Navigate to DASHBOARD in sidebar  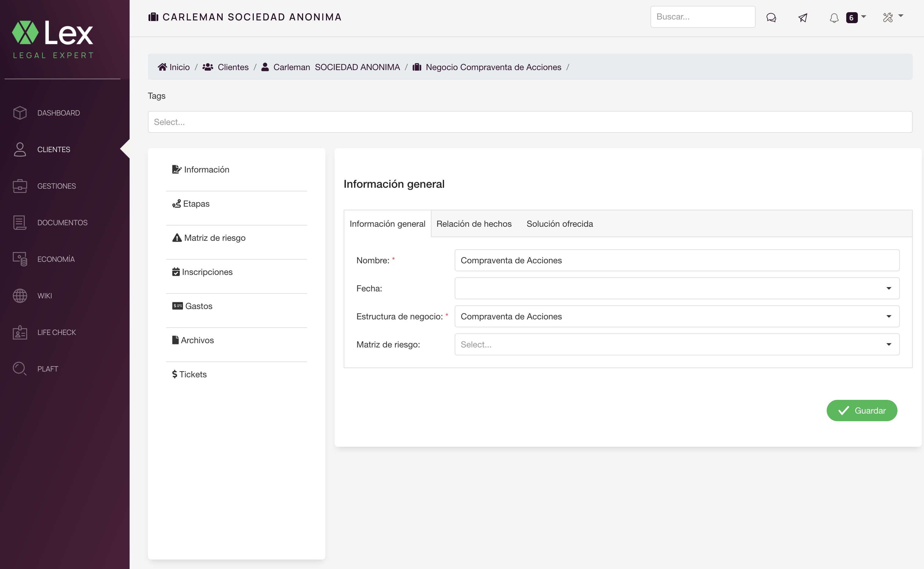(59, 113)
